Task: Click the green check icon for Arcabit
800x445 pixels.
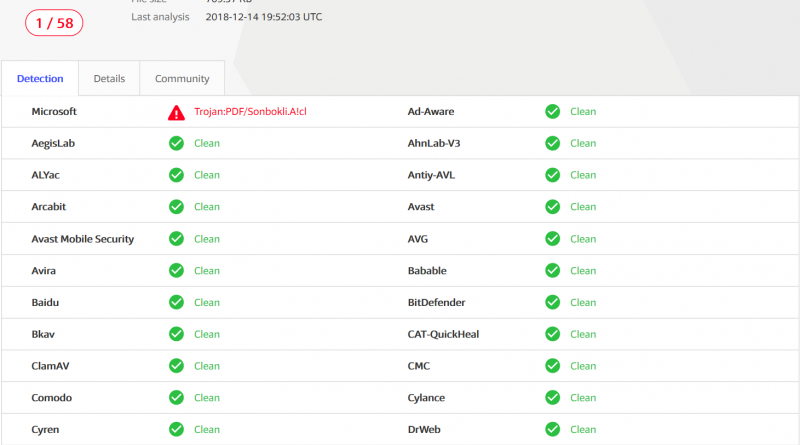Action: (177, 207)
